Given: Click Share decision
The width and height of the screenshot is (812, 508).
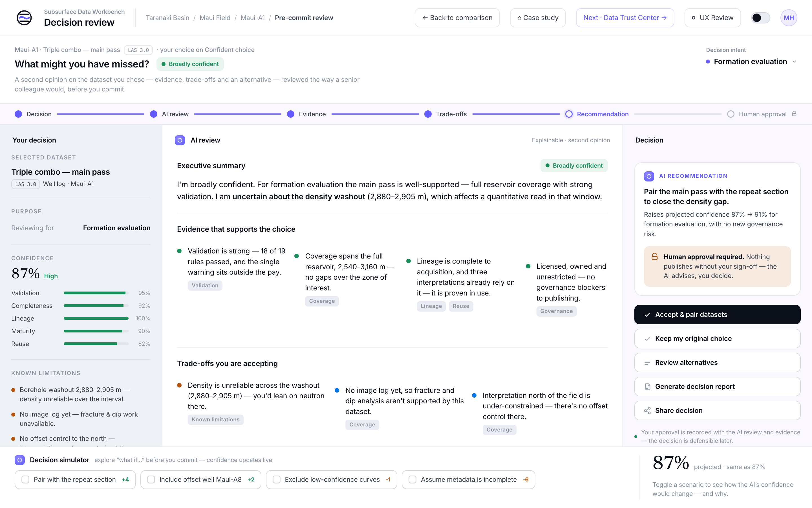Looking at the screenshot, I should pyautogui.click(x=717, y=411).
